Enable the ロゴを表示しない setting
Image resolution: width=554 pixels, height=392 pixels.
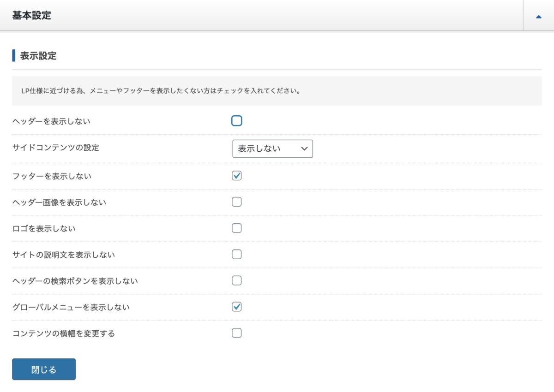tap(236, 228)
